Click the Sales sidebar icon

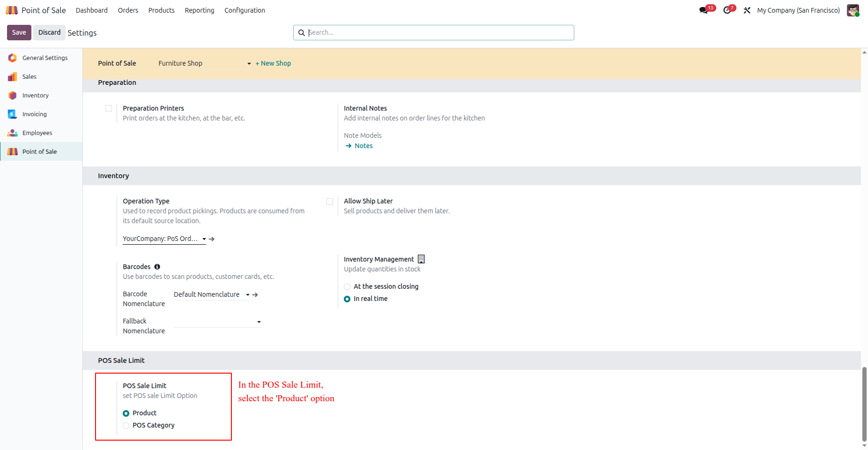(13, 76)
